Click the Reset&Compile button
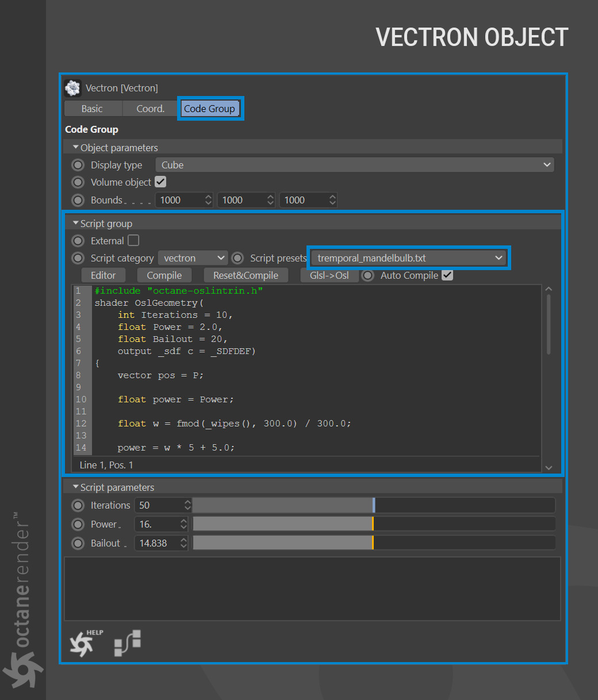Viewport: 598px width, 700px height. (x=246, y=275)
